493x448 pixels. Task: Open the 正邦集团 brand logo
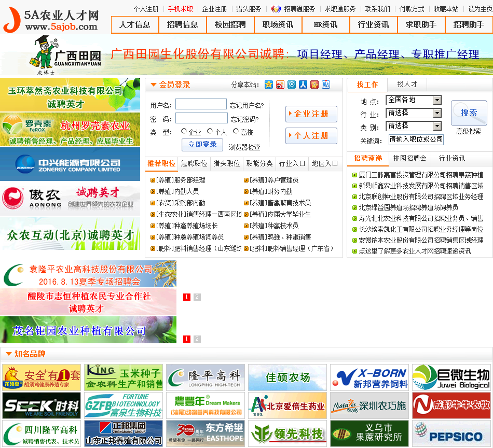(x=124, y=433)
